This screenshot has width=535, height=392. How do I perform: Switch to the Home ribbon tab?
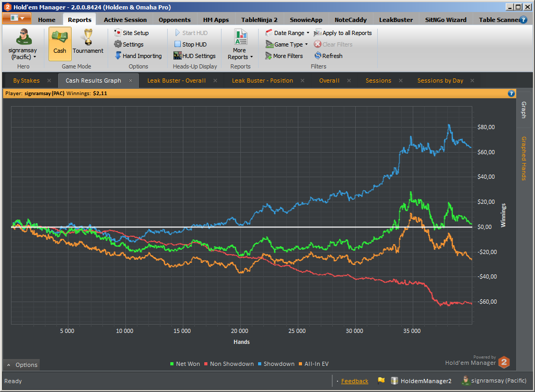tap(46, 20)
